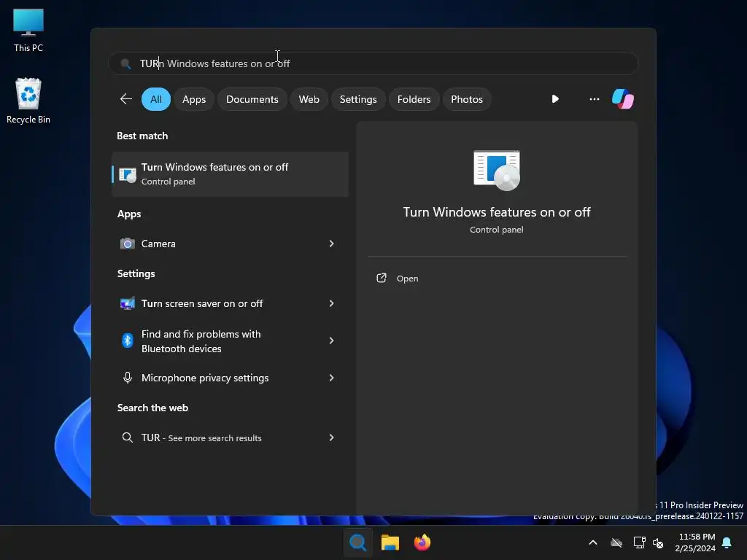
Task: Expand the Bluetooth problems result chevron
Action: point(332,341)
